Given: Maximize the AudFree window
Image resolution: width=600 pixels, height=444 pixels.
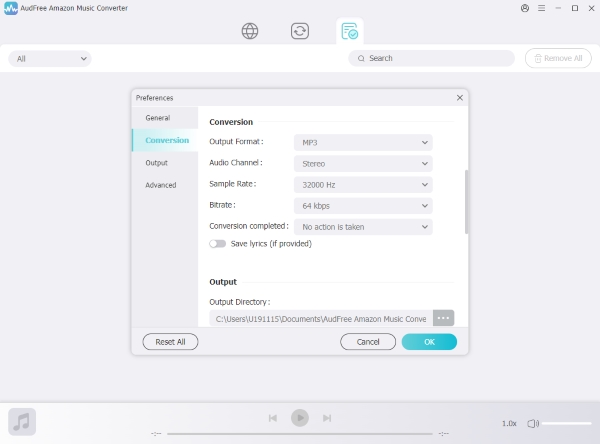Looking at the screenshot, I should pyautogui.click(x=575, y=8).
